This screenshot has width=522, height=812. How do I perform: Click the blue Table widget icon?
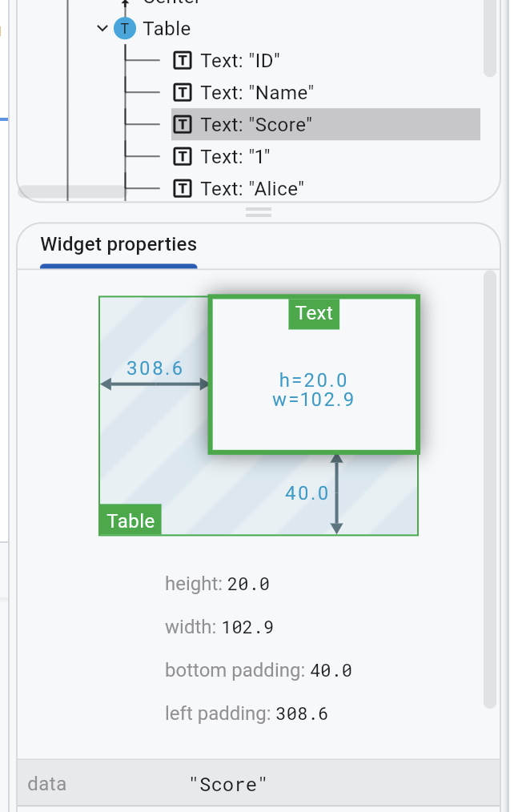click(125, 29)
